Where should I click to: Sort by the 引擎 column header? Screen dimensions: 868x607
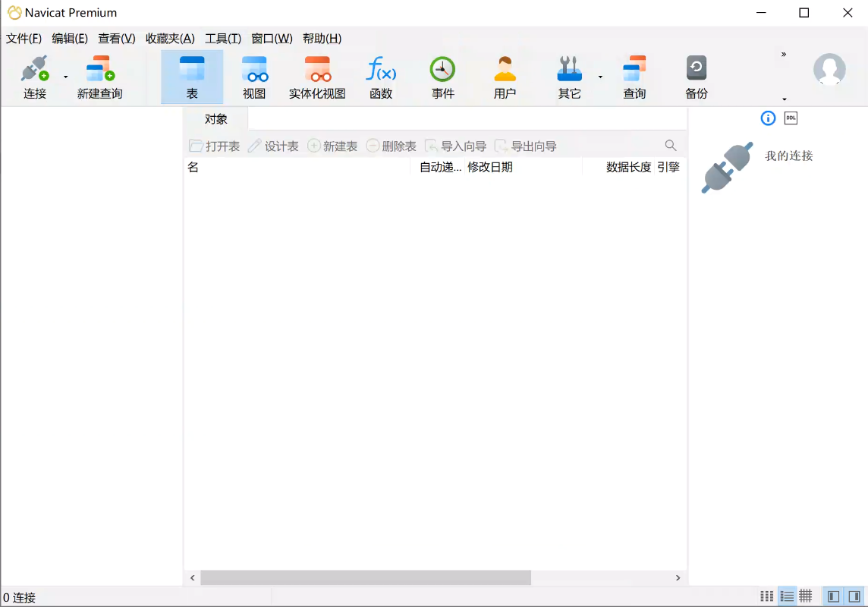[x=668, y=167]
